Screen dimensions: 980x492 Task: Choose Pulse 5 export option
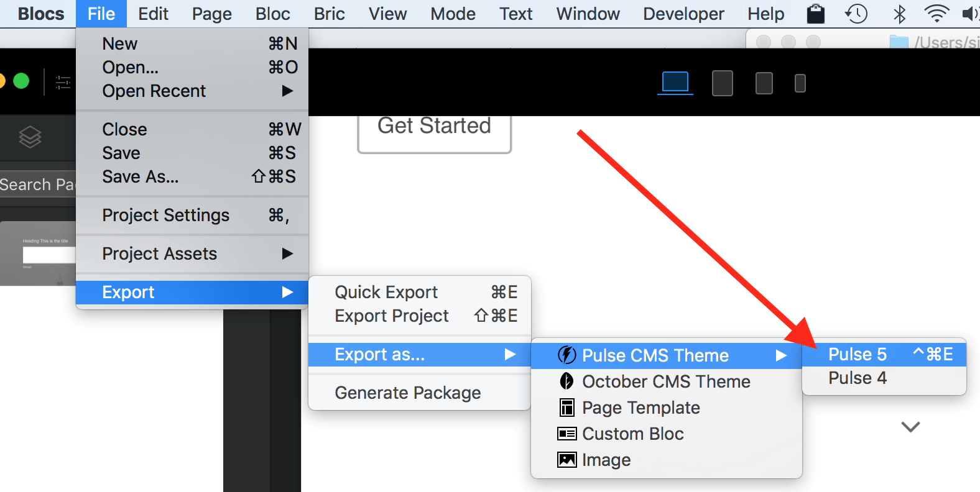(x=857, y=354)
